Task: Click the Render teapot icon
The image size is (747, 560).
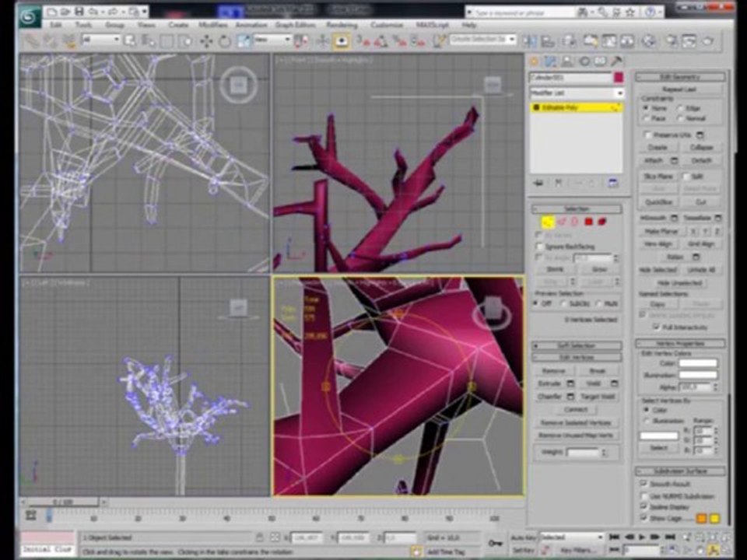Action: click(708, 41)
